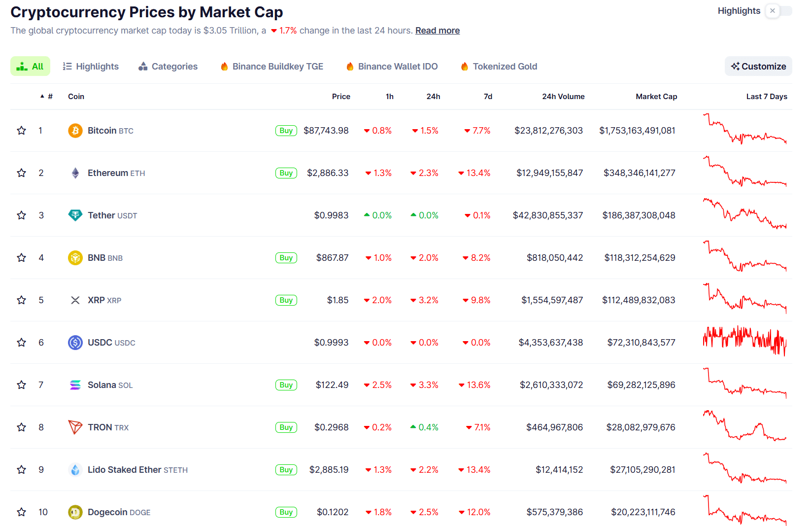Open the Read more link
The width and height of the screenshot is (812, 526).
(437, 30)
